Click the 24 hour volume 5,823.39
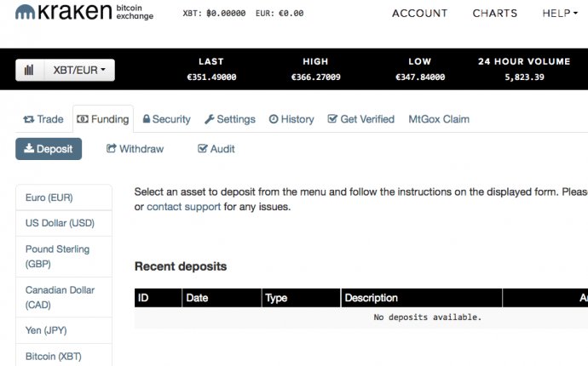The width and height of the screenshot is (588, 366). [524, 77]
